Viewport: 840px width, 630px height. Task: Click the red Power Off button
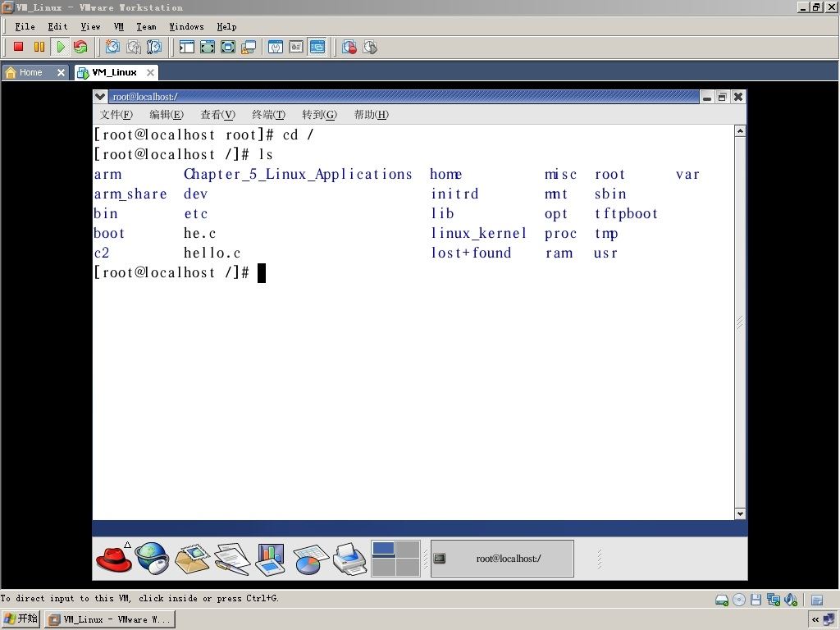pos(19,47)
